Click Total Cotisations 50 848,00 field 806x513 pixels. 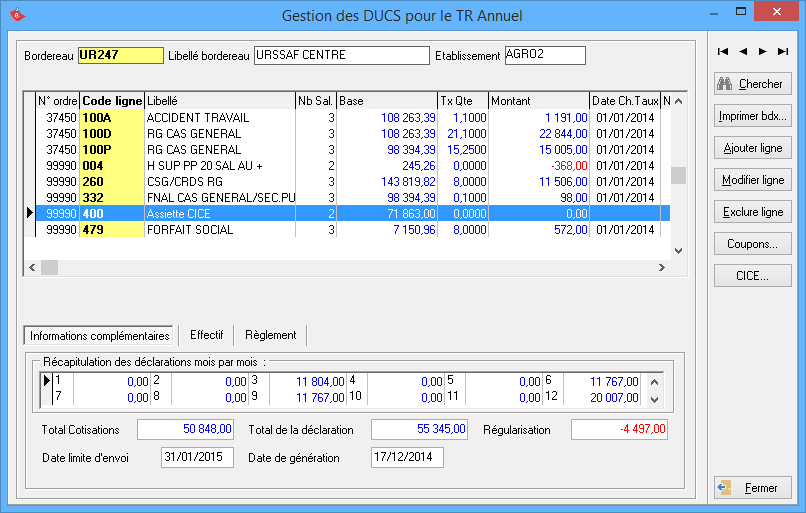(186, 429)
